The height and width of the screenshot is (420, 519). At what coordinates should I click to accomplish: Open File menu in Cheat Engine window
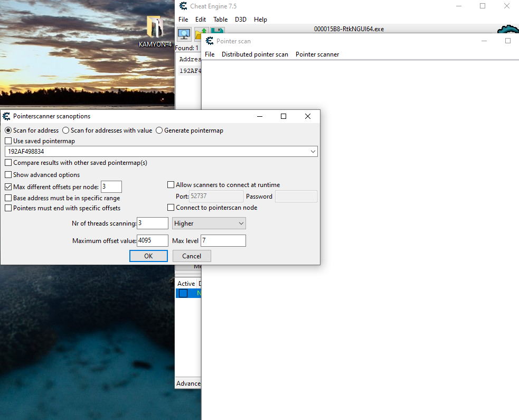pos(183,20)
